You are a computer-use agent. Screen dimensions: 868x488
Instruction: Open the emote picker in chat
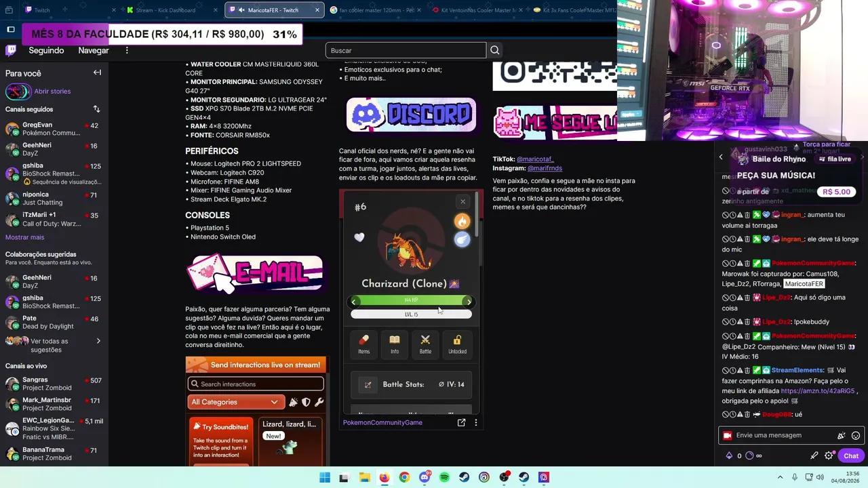click(x=856, y=436)
